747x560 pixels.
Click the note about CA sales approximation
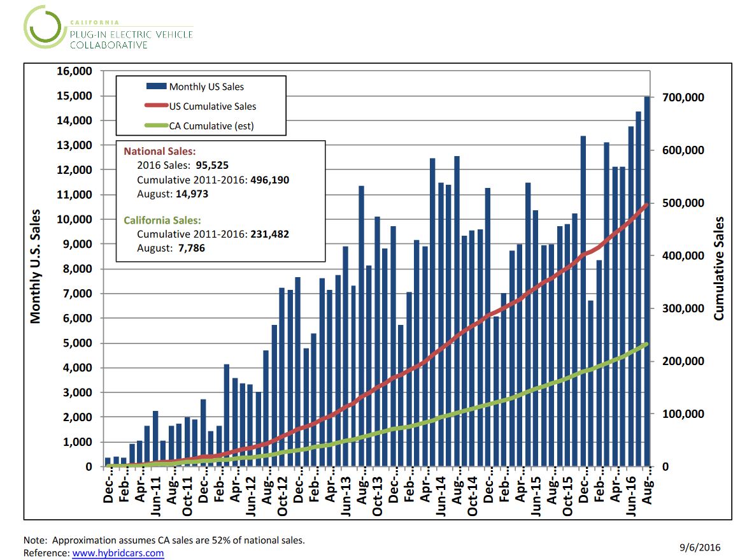[164, 540]
